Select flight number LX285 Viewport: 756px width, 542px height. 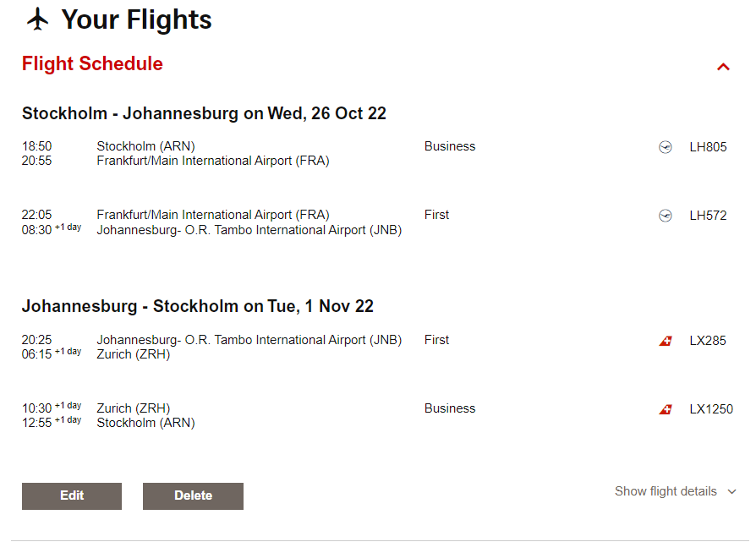coord(708,341)
